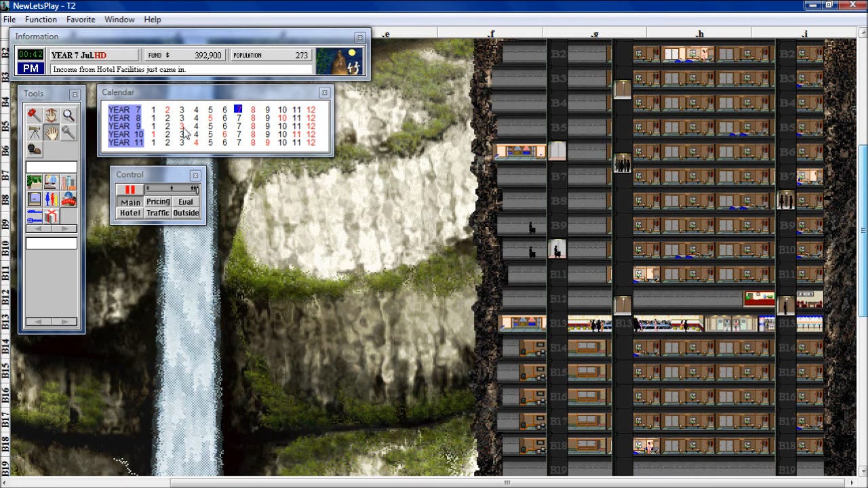Click the moon night-sky picture in Information
This screenshot has height=488, width=868.
pos(340,61)
